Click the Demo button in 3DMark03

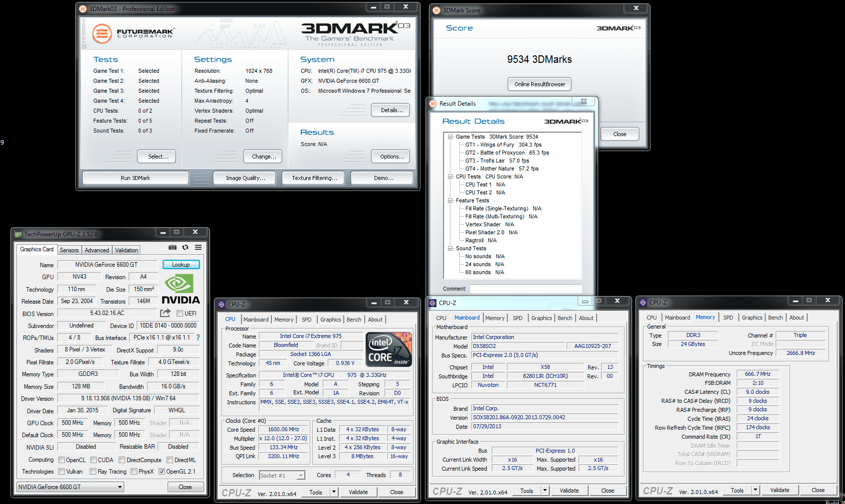coord(383,178)
